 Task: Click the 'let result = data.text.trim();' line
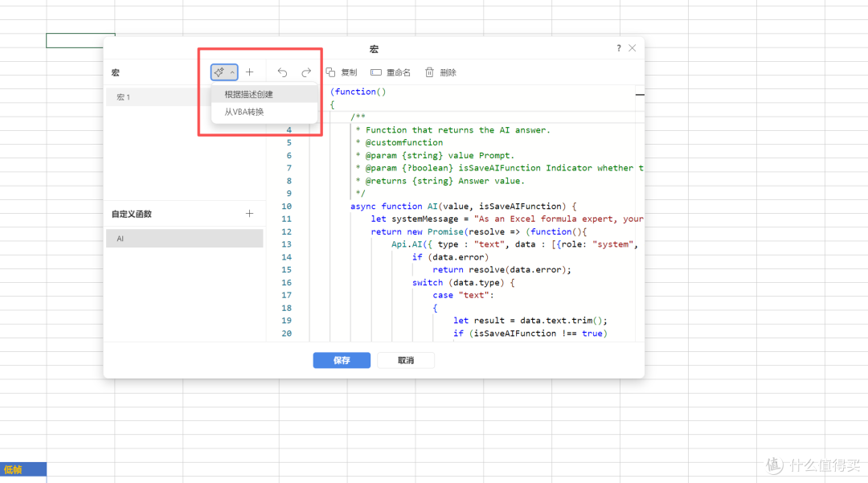530,321
